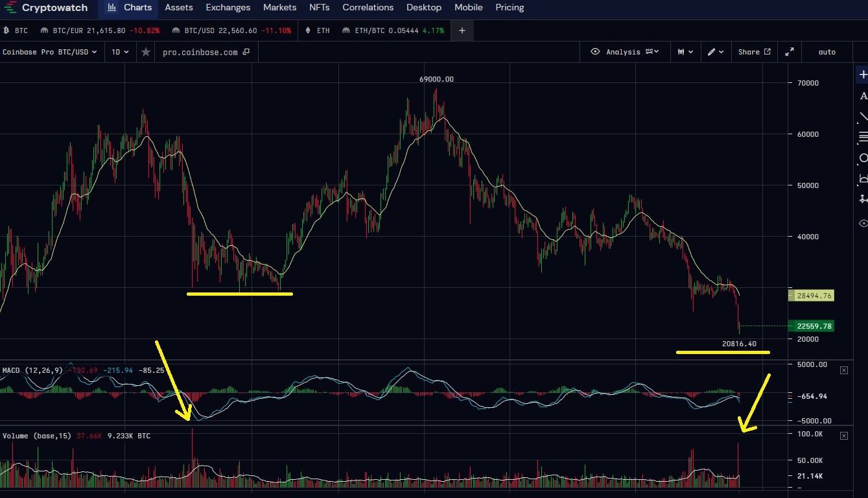The image size is (868, 498).
Task: Open the candlestick chart type dropdown
Action: coord(685,52)
